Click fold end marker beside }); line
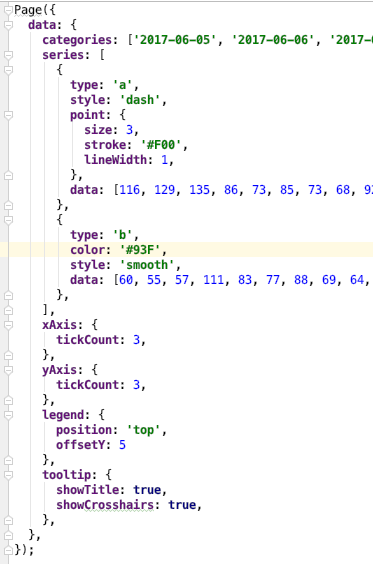373x564 pixels. coord(8,550)
